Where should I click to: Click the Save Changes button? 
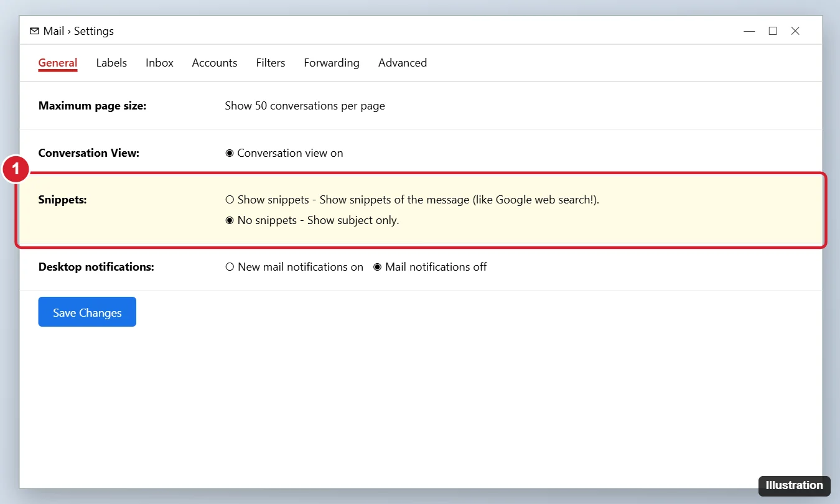coord(87,312)
